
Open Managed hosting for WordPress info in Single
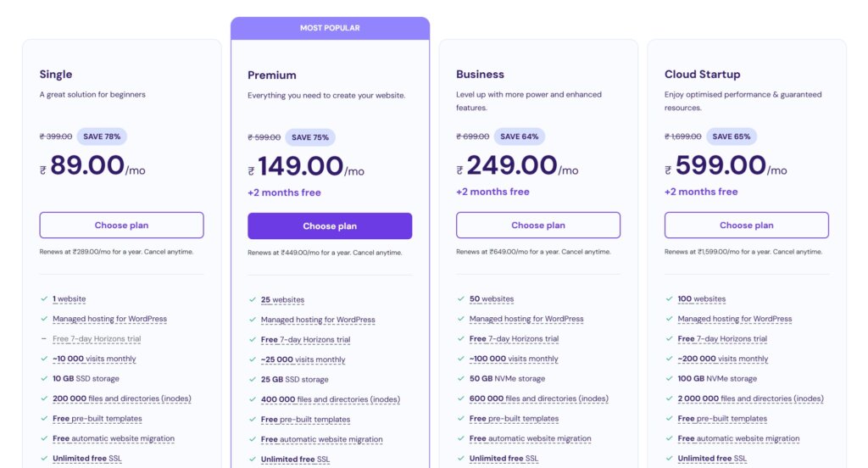(109, 319)
